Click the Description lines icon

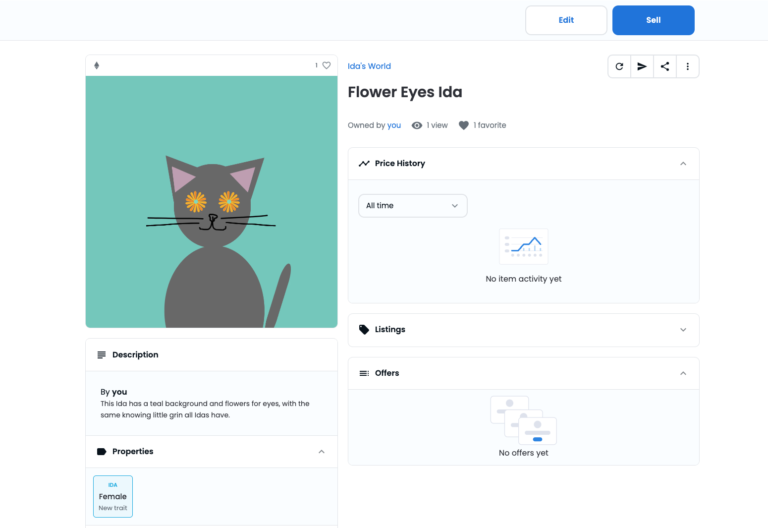pyautogui.click(x=101, y=355)
